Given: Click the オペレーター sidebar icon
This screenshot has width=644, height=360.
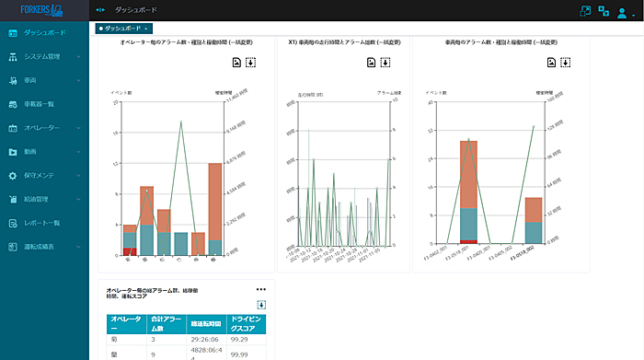Looking at the screenshot, I should (x=13, y=128).
